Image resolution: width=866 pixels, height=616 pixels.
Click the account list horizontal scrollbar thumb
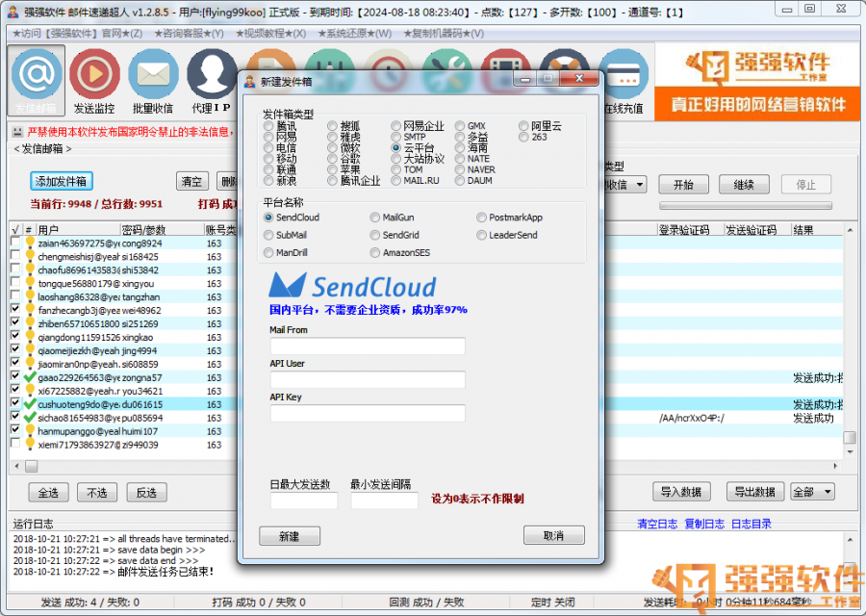coord(32,466)
